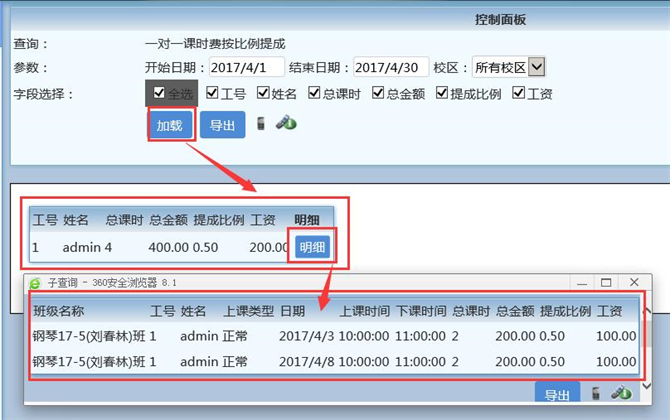Click 100.00 salary in 2017/4/8 row
This screenshot has width=670, height=420.
click(616, 362)
